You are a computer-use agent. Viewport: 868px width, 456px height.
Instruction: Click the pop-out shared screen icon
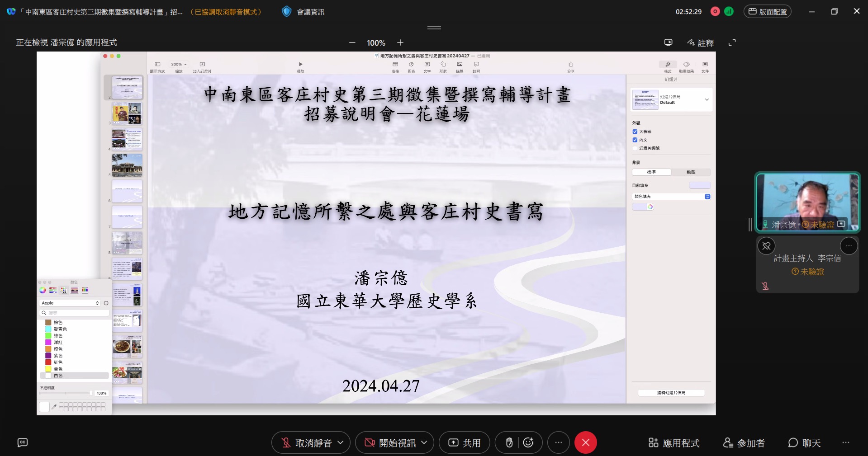tap(668, 42)
